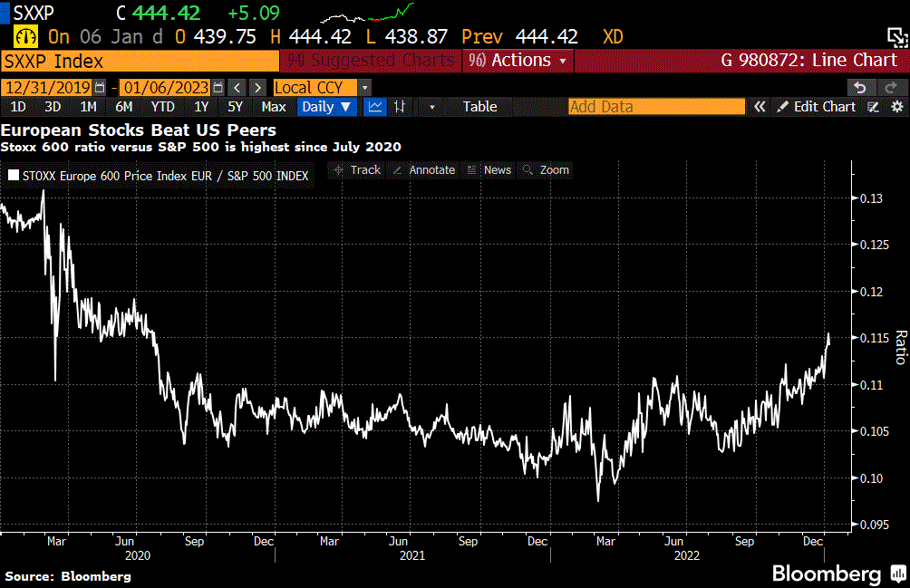Select the Max range tab

274,107
